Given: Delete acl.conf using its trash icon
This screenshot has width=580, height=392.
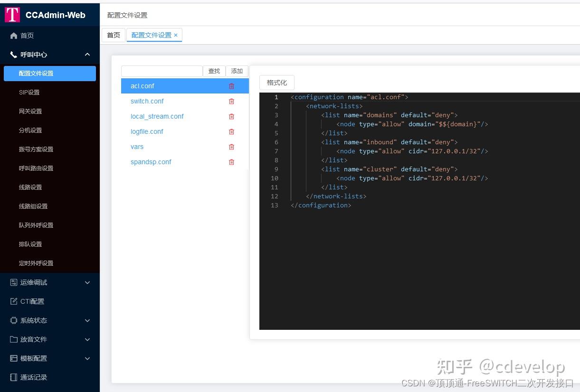Looking at the screenshot, I should 231,86.
